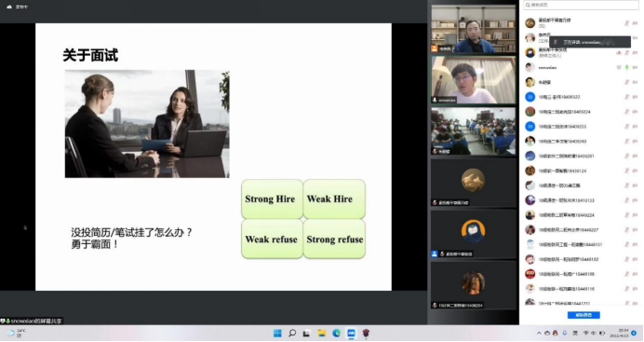Launch Microsoft Edge from the taskbar
This screenshot has width=644, height=342.
coord(336,334)
